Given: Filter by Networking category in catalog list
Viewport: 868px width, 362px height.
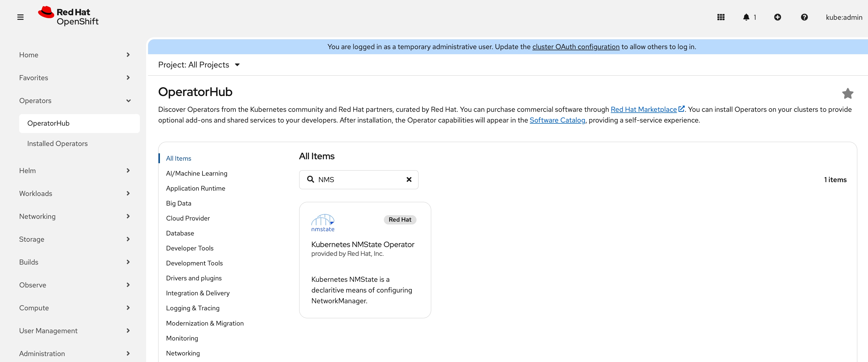Looking at the screenshot, I should 183,353.
